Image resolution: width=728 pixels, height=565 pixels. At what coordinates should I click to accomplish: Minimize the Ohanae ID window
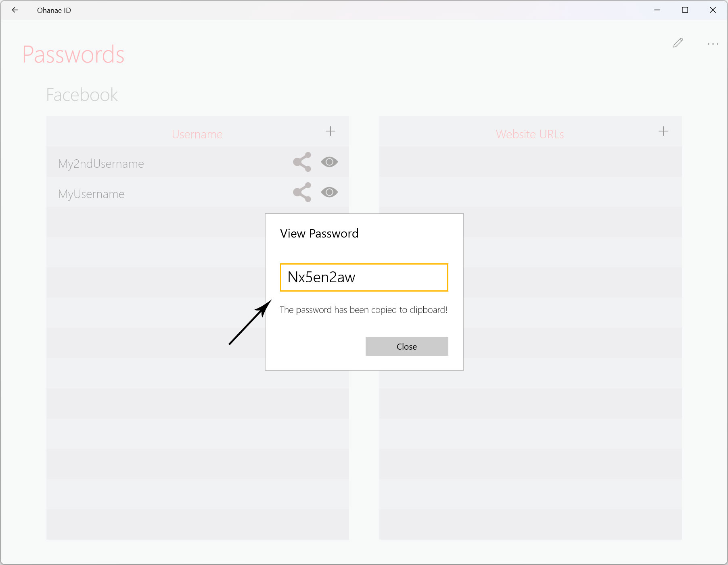point(657,10)
